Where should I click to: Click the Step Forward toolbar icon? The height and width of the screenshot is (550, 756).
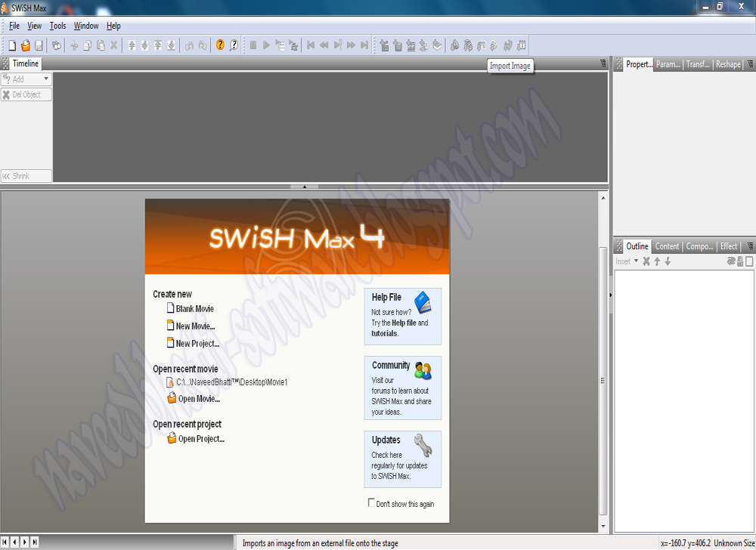(351, 45)
